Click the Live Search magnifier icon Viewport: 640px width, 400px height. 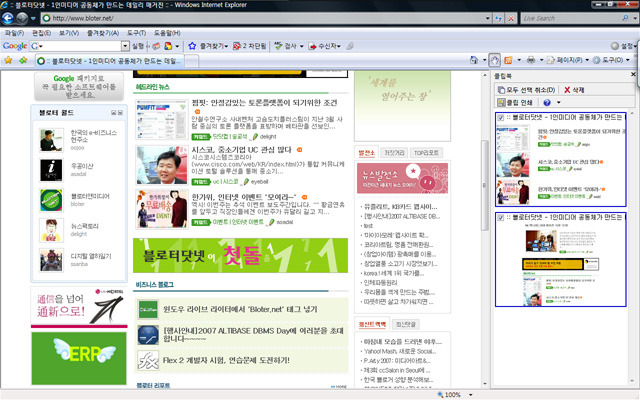tap(625, 18)
